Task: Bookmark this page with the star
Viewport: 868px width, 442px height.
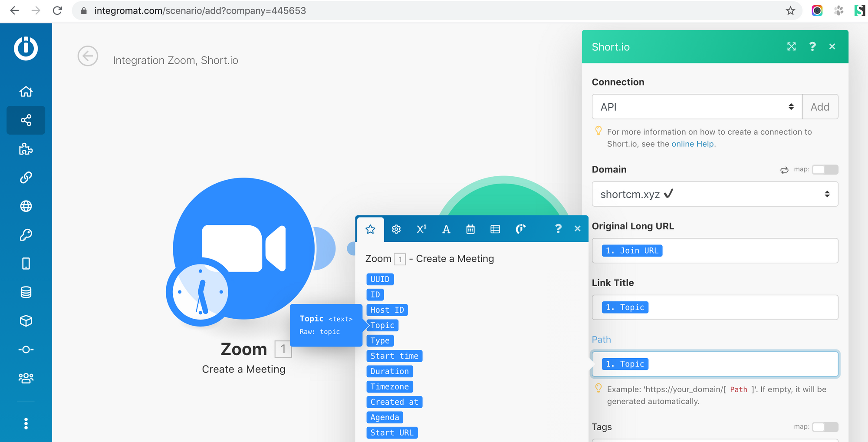Action: pyautogui.click(x=790, y=10)
